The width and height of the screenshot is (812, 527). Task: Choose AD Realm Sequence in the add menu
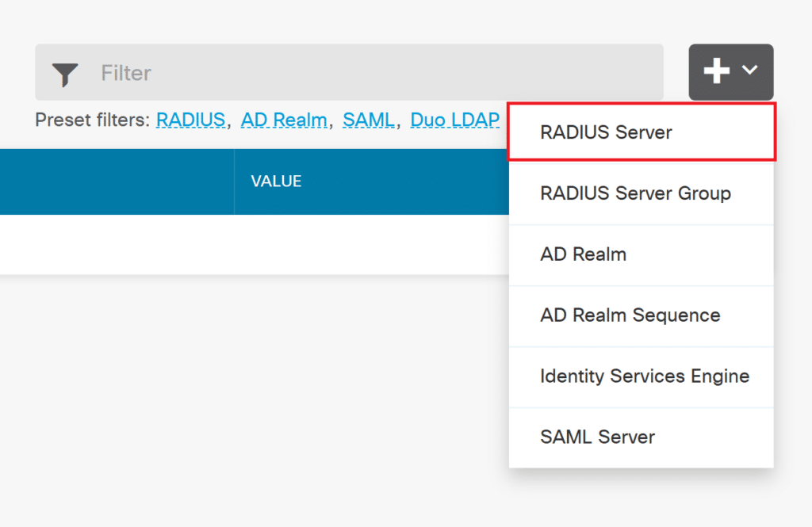(x=630, y=315)
